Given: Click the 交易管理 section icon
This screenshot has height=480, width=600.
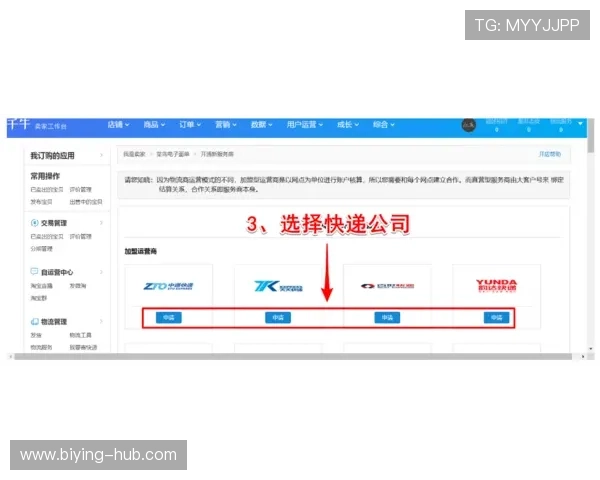Looking at the screenshot, I should [34, 223].
